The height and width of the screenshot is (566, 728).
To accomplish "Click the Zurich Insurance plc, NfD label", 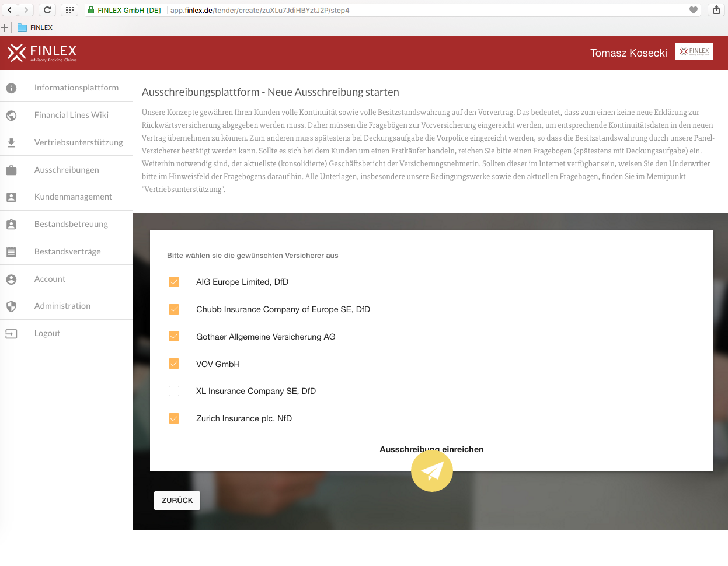I will tap(244, 418).
